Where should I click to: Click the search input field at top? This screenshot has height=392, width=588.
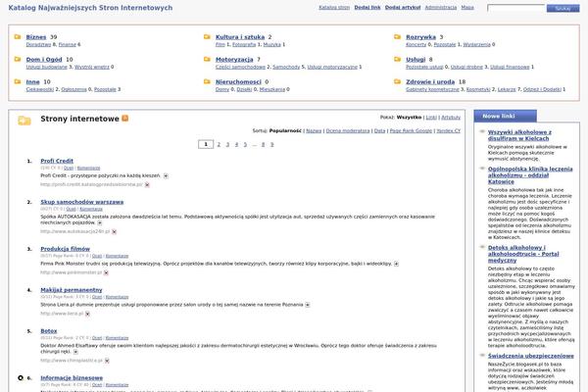[515, 8]
